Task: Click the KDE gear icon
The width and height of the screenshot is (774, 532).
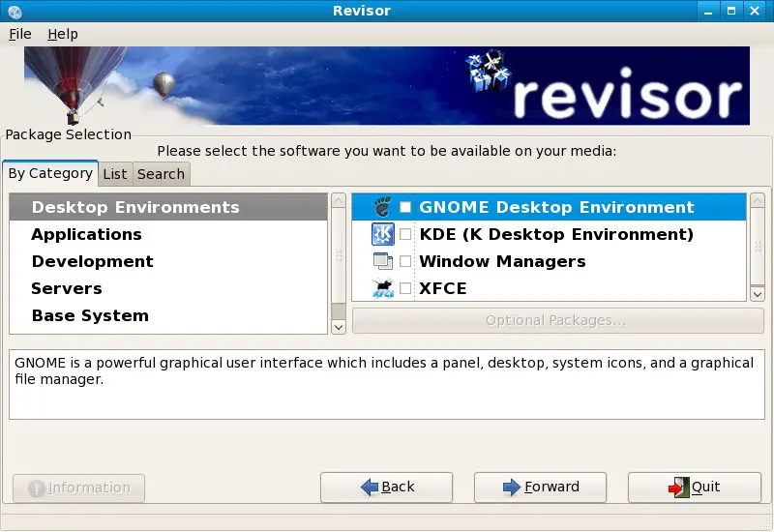Action: (382, 234)
